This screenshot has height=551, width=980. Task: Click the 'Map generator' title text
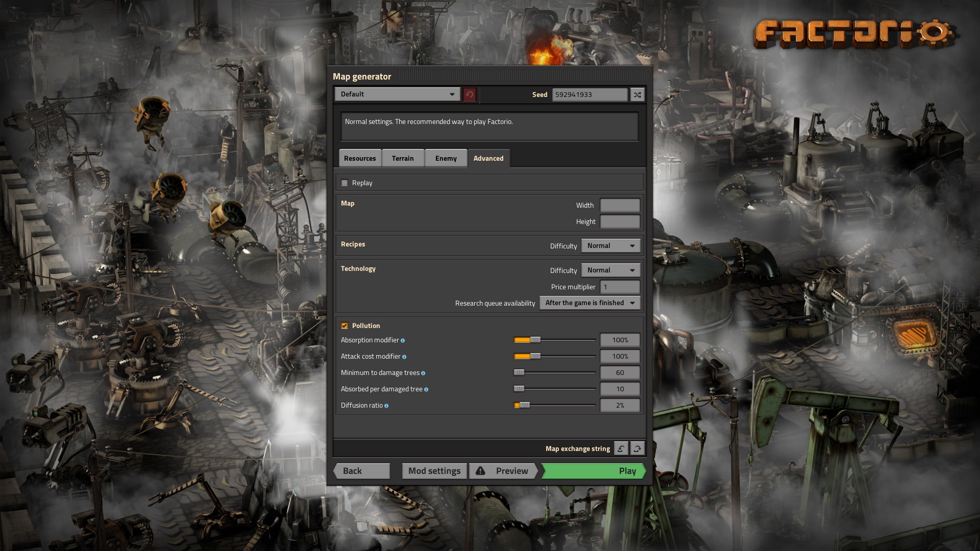(362, 77)
